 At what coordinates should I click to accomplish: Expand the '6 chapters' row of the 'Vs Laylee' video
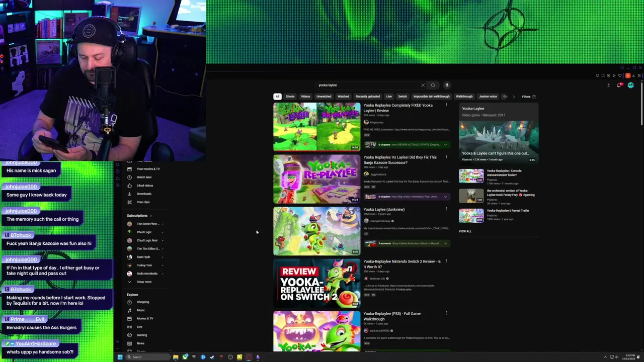(x=407, y=197)
